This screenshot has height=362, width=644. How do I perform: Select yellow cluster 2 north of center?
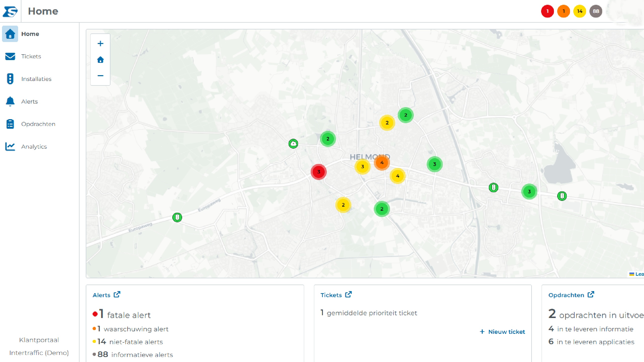tap(387, 123)
